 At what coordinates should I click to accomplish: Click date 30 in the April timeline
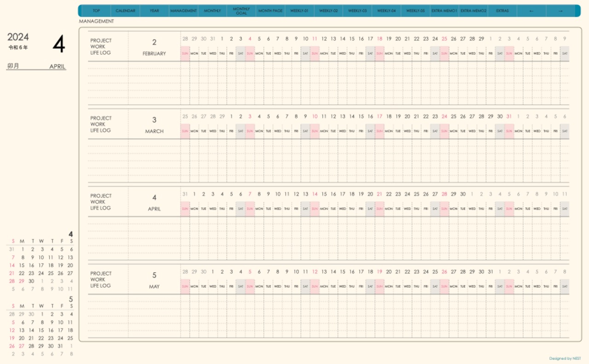pyautogui.click(x=463, y=194)
